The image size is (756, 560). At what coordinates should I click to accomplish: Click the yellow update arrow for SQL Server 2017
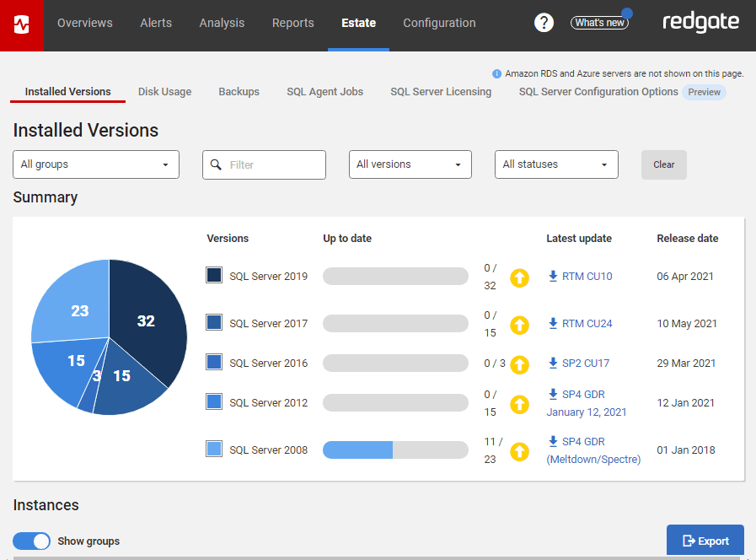[519, 324]
